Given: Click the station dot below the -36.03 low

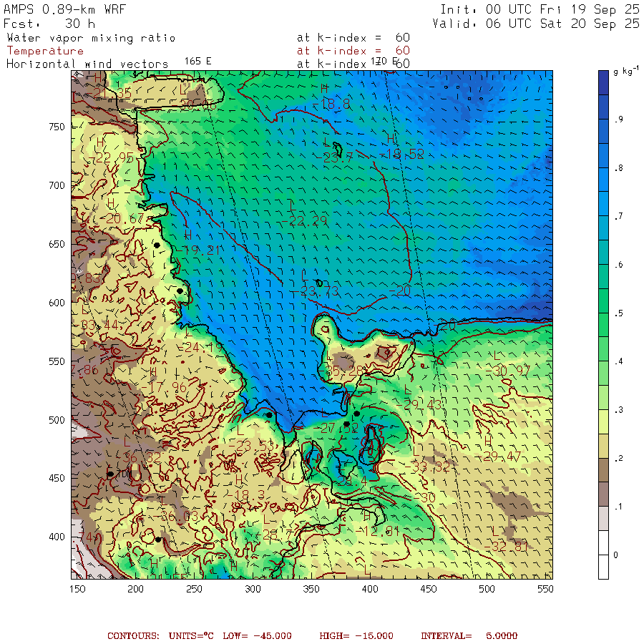Looking at the screenshot, I should pos(158,540).
